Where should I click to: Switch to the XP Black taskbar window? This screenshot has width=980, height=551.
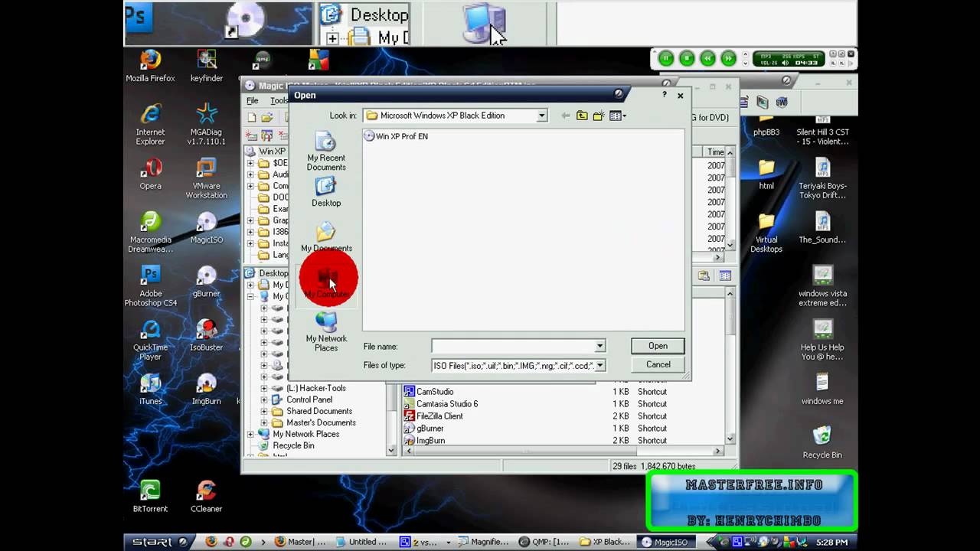tap(605, 542)
